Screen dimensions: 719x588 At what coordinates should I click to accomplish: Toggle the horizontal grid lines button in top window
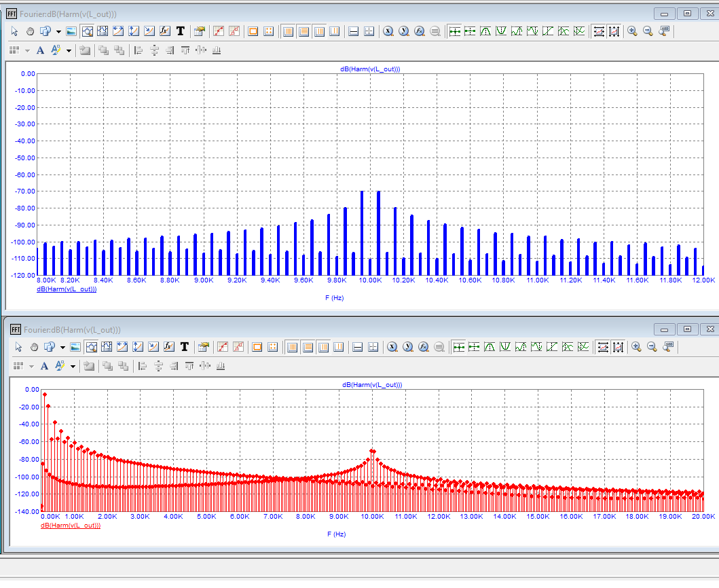[x=304, y=31]
